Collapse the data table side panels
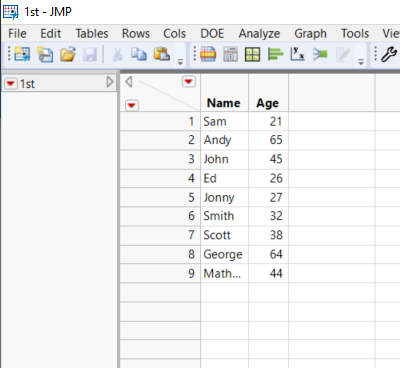 tap(129, 81)
